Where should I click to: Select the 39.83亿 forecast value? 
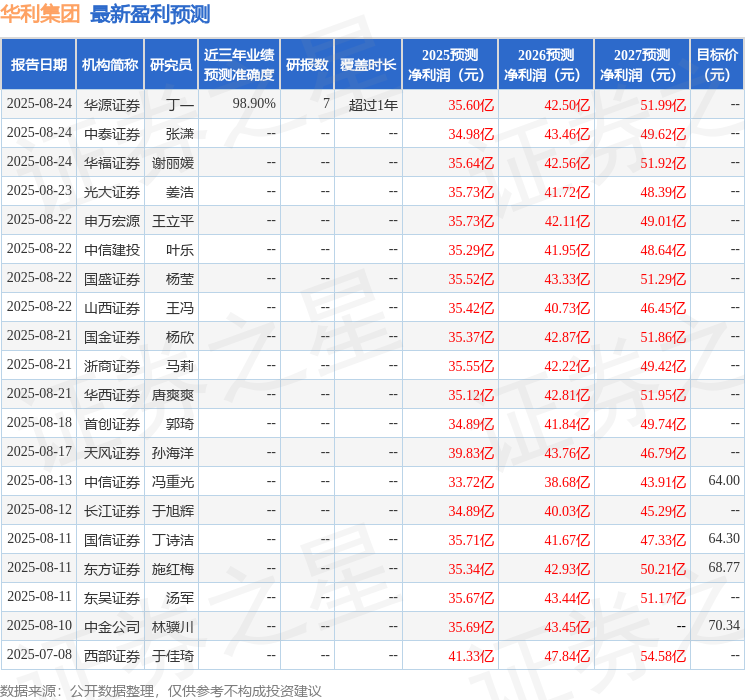(x=471, y=453)
